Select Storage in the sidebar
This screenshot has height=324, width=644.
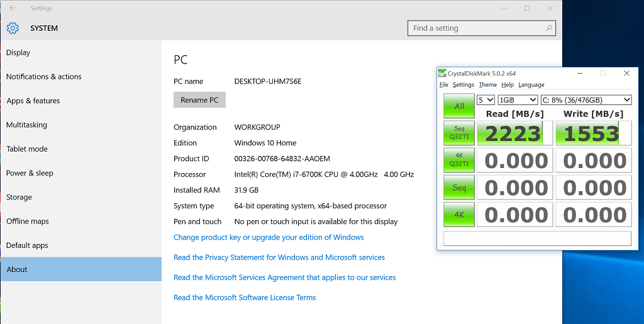point(81,197)
